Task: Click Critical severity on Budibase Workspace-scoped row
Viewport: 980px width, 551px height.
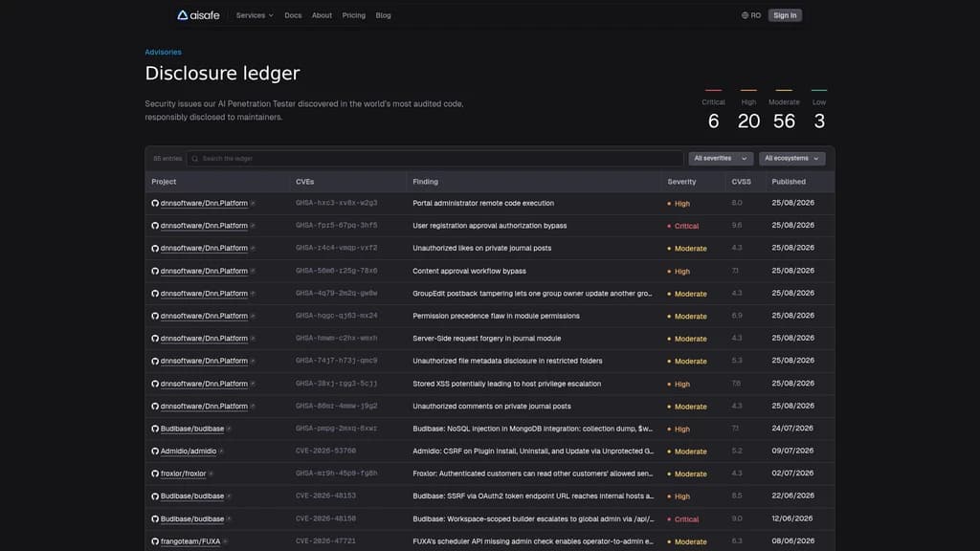Action: (x=683, y=519)
